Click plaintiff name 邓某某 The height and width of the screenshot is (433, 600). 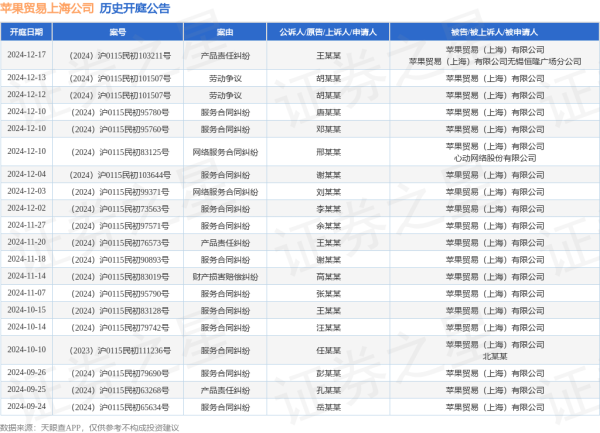(x=328, y=129)
